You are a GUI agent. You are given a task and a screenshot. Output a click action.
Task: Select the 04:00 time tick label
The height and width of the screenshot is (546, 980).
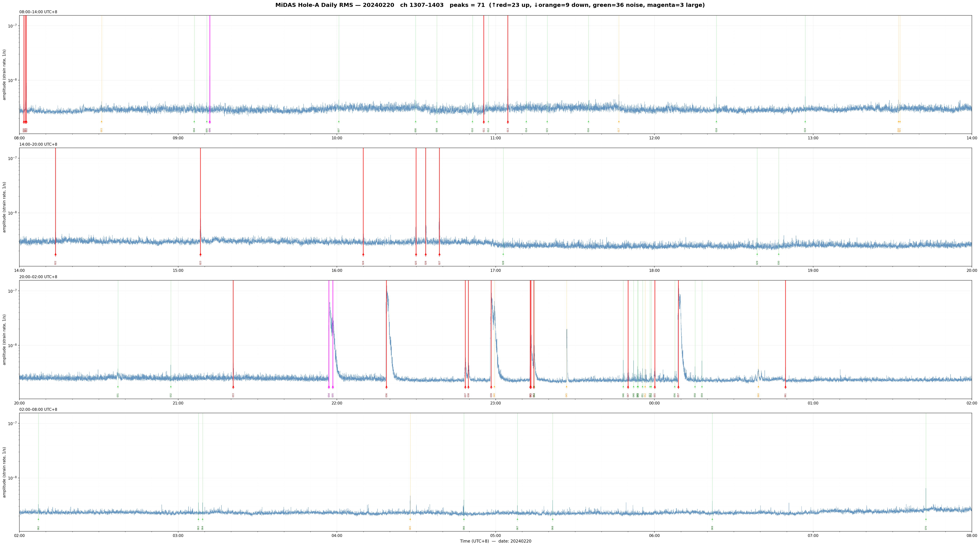tap(337, 536)
